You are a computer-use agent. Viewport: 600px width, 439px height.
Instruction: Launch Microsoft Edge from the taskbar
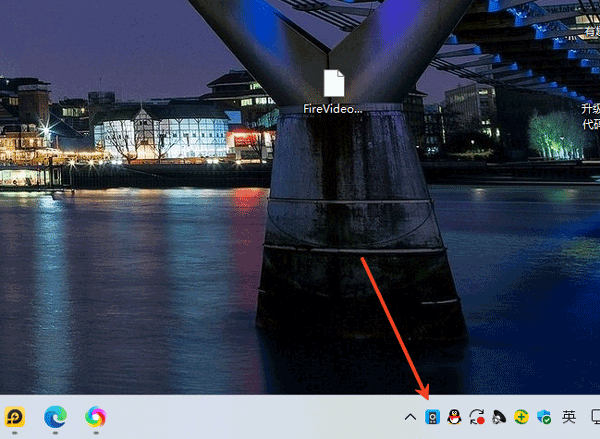click(55, 416)
